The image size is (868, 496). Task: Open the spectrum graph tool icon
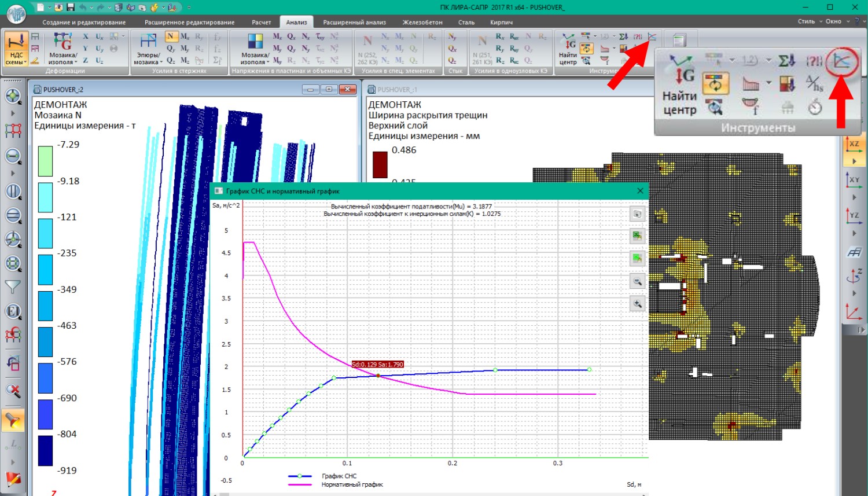pos(652,37)
